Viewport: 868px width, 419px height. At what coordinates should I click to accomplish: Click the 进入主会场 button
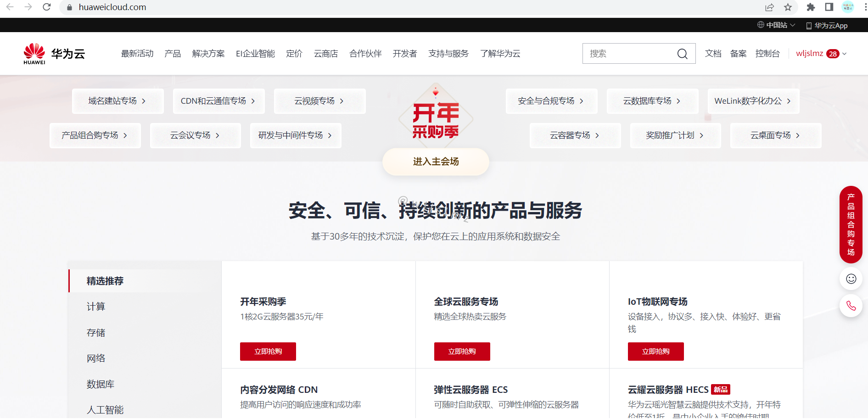point(435,162)
